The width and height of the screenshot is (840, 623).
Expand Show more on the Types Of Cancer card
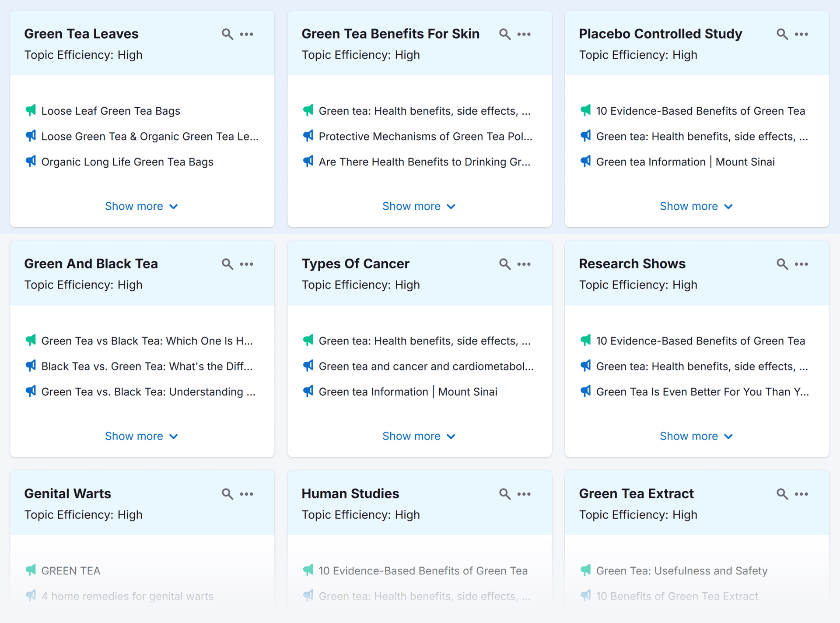pos(419,436)
